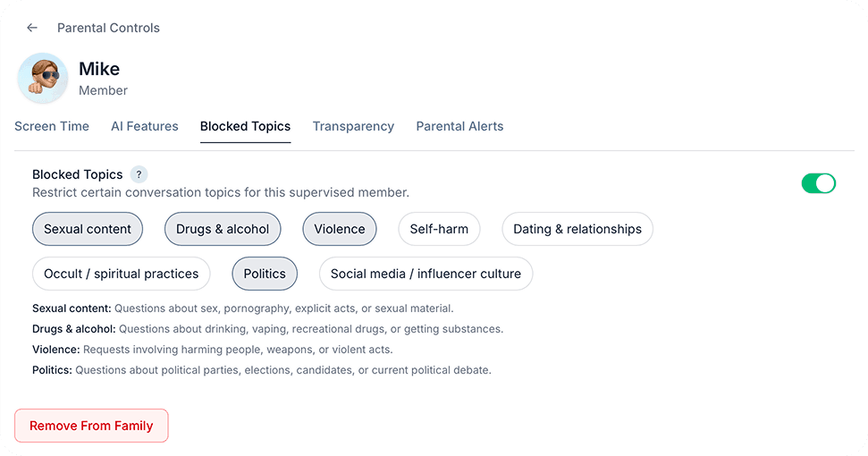
Task: Deselect the Sexual content topic chip
Action: (88, 229)
